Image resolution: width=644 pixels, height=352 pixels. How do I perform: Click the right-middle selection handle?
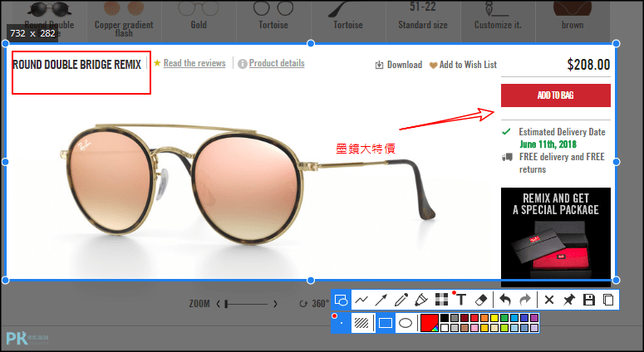pos(616,162)
